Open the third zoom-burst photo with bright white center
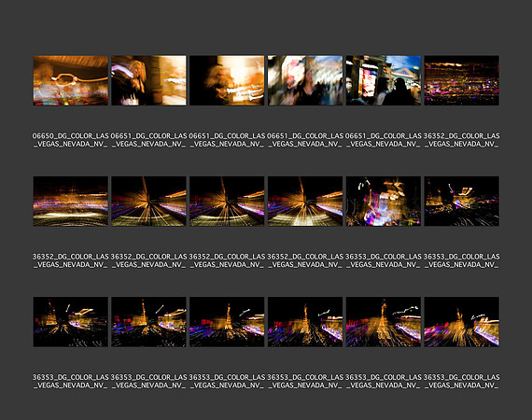 tap(305, 202)
